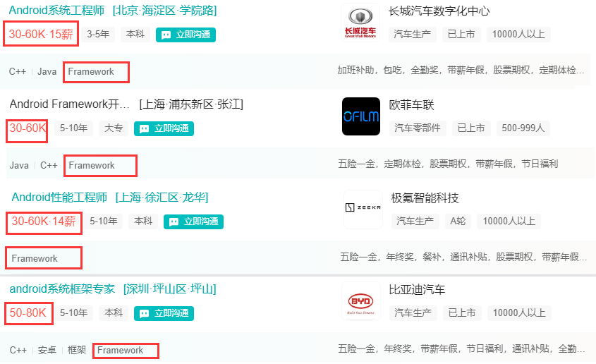Open the Android性能工程师 job title link
Viewport: 596px width, 364px height.
(59, 198)
